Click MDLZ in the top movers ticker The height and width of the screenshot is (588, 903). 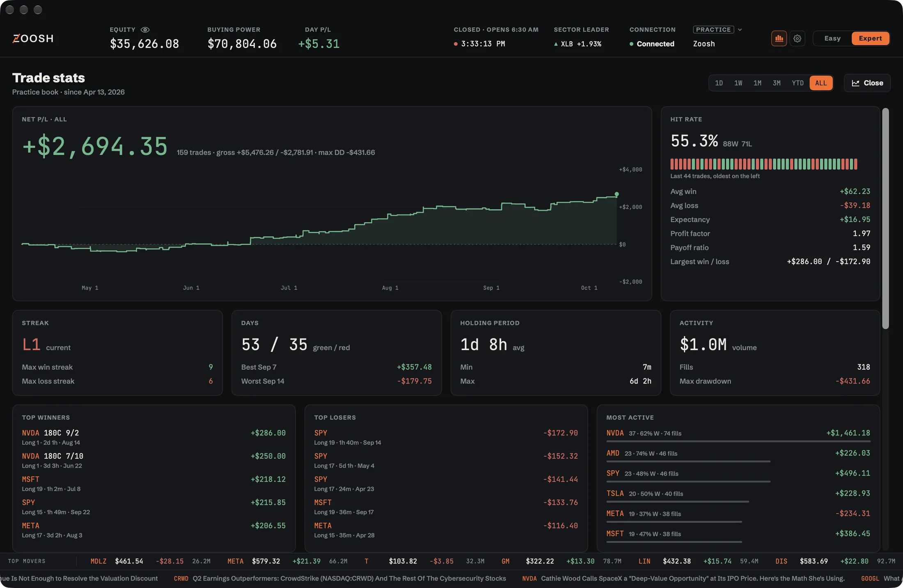(x=98, y=561)
